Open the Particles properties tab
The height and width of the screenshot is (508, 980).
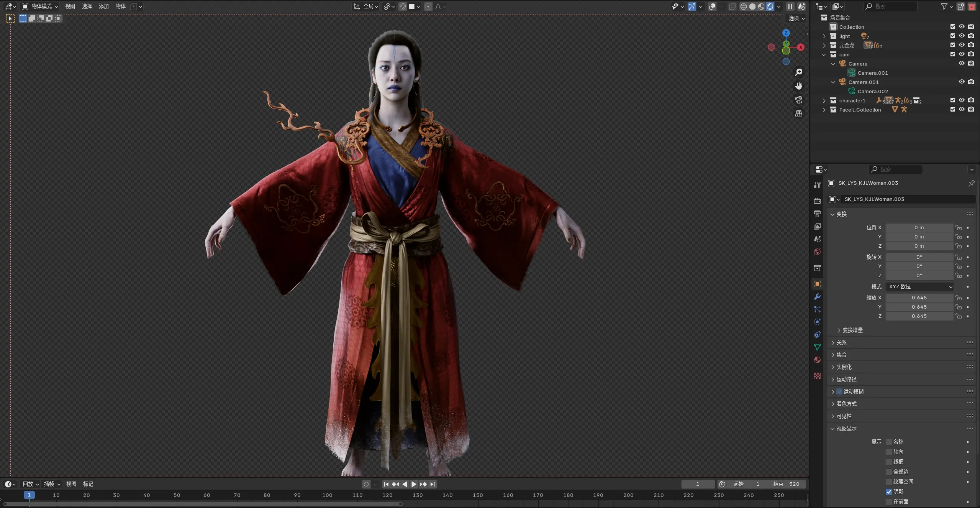pos(817,309)
